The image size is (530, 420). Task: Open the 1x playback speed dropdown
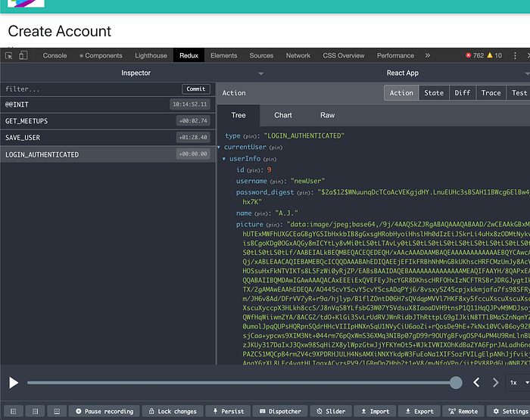[x=518, y=382]
